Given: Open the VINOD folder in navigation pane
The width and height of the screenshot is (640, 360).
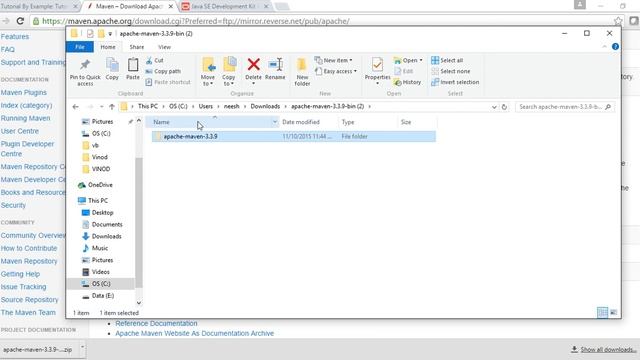Looking at the screenshot, I should tap(100, 169).
